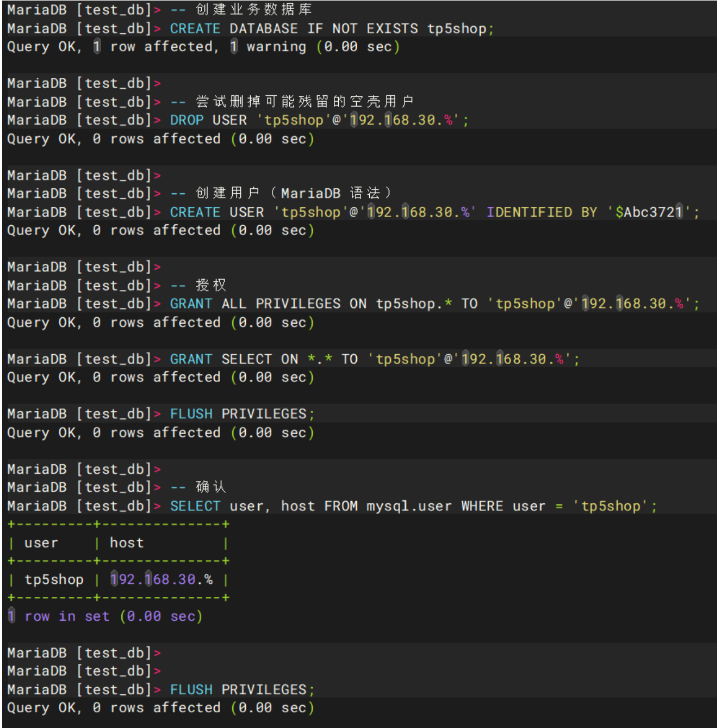Select the CREATE DATABASE keyword text
Viewport: 721px width, 728px height.
point(234,28)
